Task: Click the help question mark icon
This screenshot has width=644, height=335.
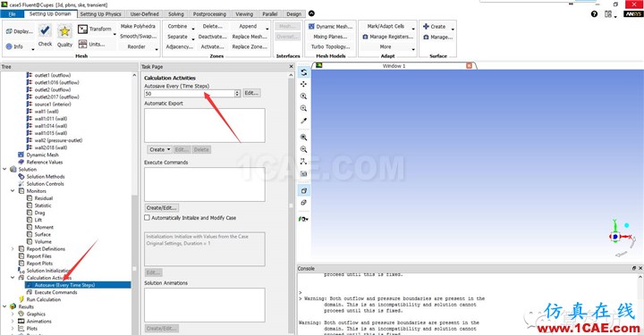Action: [x=594, y=14]
